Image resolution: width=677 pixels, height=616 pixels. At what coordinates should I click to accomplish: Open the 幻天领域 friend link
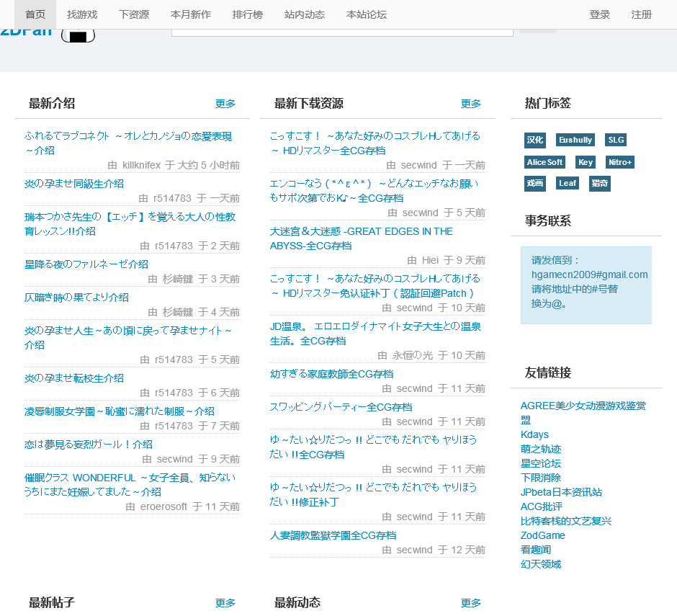[x=541, y=564]
